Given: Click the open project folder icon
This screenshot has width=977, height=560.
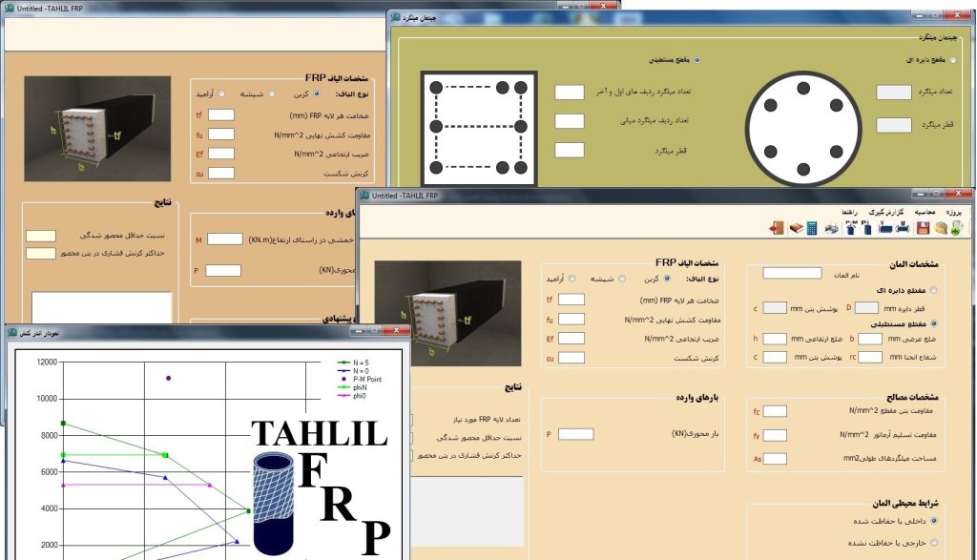Looking at the screenshot, I should pos(941,228).
